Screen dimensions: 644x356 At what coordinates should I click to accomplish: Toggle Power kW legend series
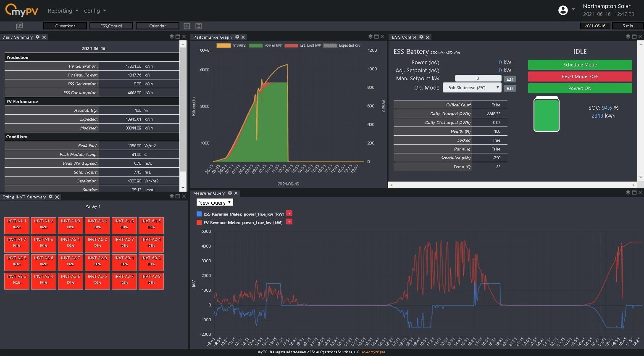(x=265, y=45)
